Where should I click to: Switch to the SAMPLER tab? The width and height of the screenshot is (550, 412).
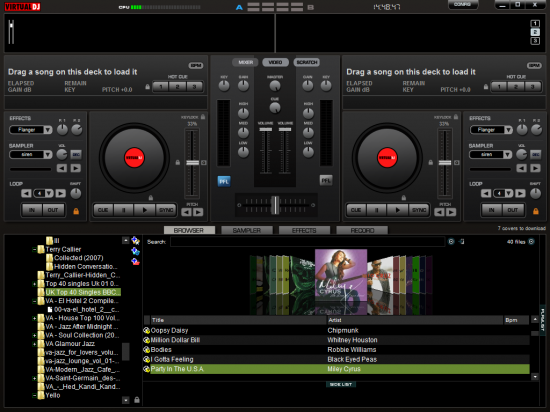tap(247, 230)
